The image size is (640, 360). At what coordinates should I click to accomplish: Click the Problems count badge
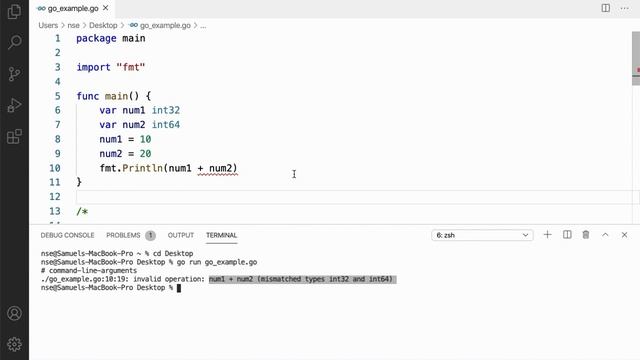point(150,235)
